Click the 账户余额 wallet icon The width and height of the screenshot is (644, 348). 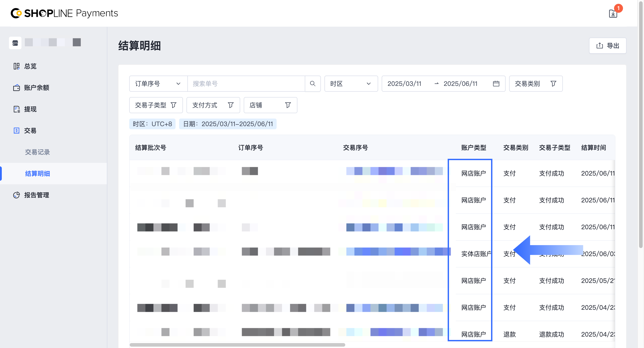(17, 88)
